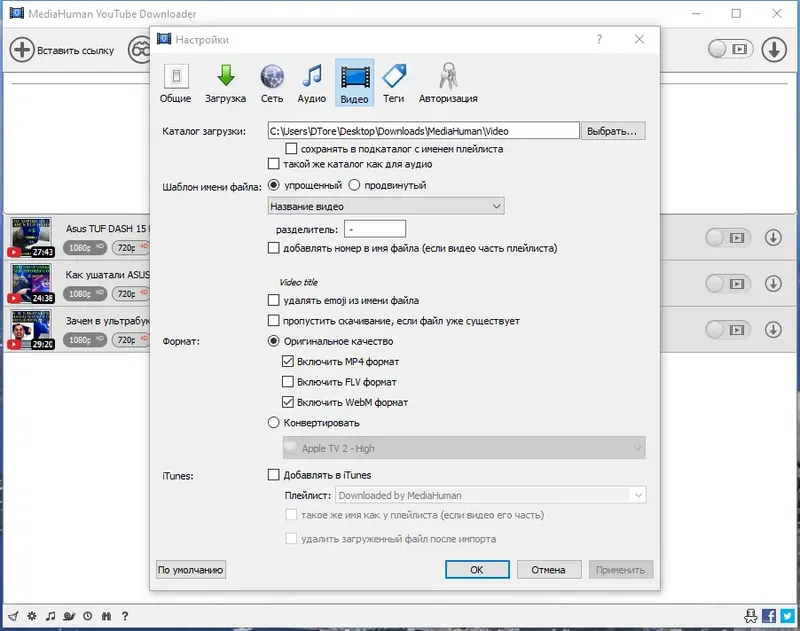Click the разделитель input field
The height and width of the screenshot is (631, 800).
pos(375,229)
